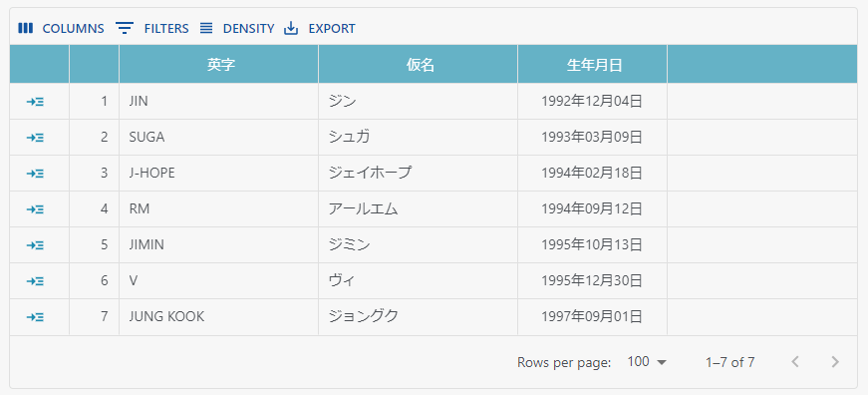Screen dimensions: 868x395
Task: Select the アールエム kana cell
Action: 418,209
